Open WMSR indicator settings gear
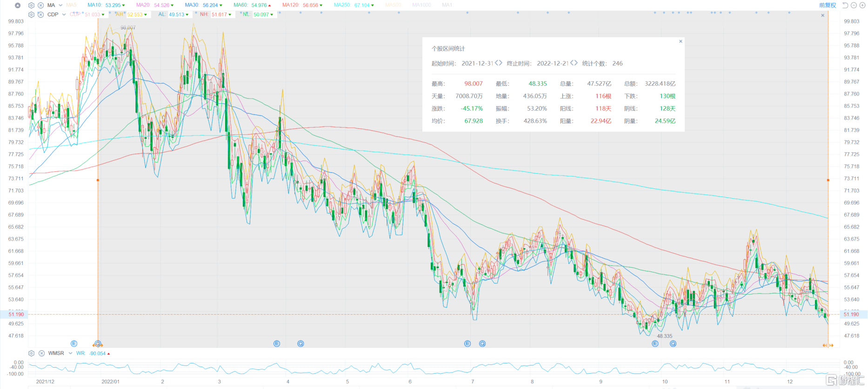This screenshot has height=389, width=868. [31, 353]
